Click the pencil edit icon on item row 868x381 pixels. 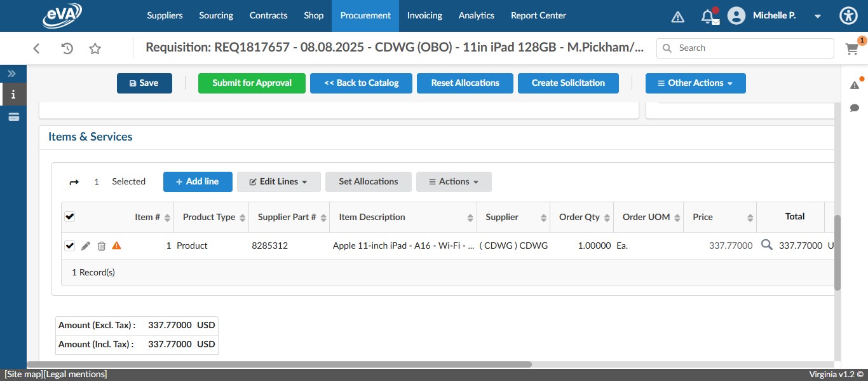tap(86, 246)
